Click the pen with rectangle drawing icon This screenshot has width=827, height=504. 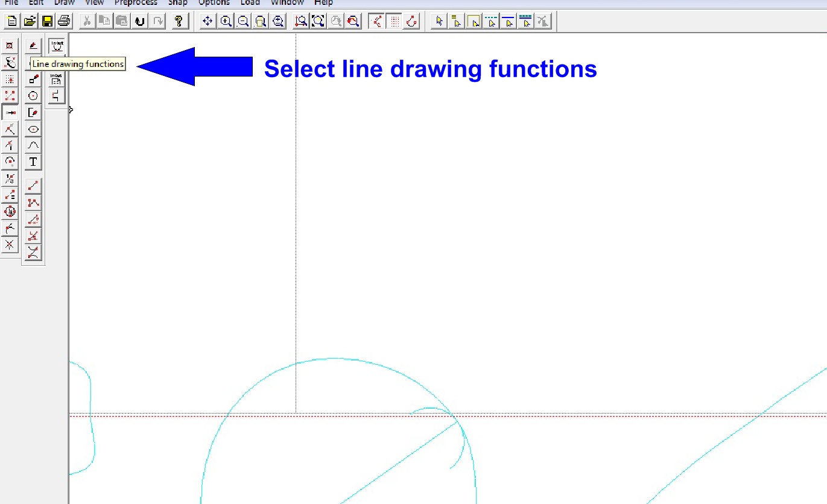point(34,80)
